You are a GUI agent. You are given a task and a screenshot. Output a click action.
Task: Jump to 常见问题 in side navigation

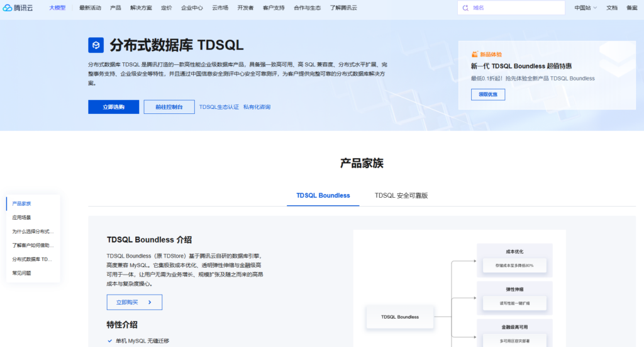click(21, 273)
